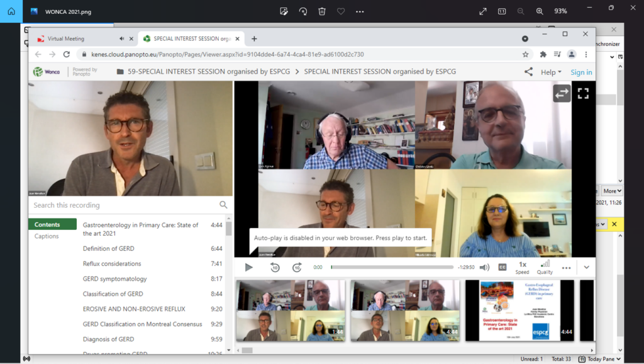Open the Photos more options ellipsis
This screenshot has height=364, width=644.
[x=360, y=11]
